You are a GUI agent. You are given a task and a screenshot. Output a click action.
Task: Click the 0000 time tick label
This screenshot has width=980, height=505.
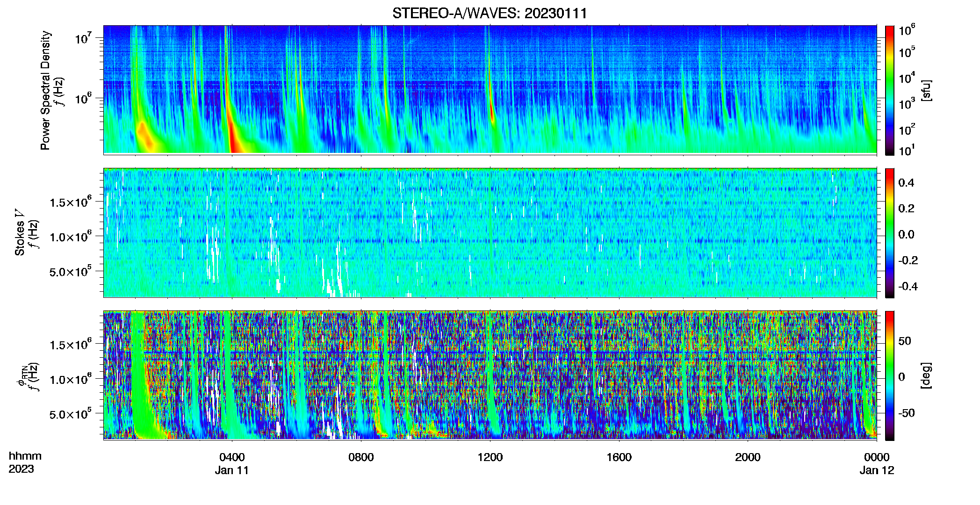tap(877, 457)
